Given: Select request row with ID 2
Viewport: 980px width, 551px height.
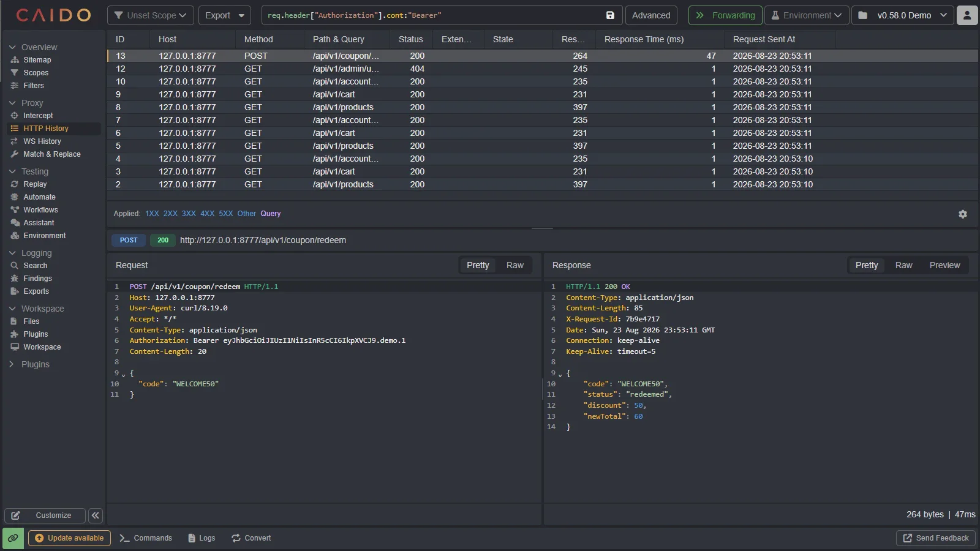Looking at the screenshot, I should [x=543, y=184].
